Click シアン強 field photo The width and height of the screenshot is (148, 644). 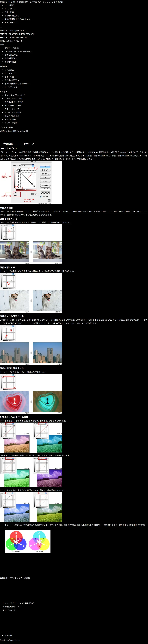pos(49,444)
